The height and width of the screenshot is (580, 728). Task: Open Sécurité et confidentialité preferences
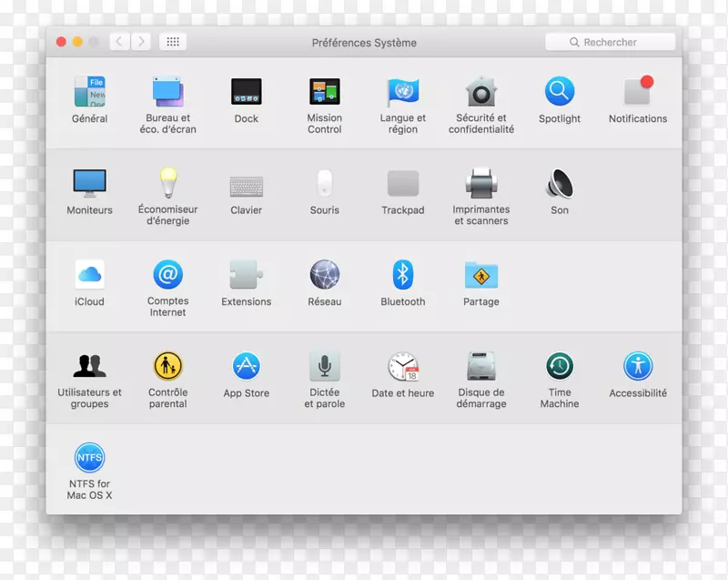coord(480,93)
